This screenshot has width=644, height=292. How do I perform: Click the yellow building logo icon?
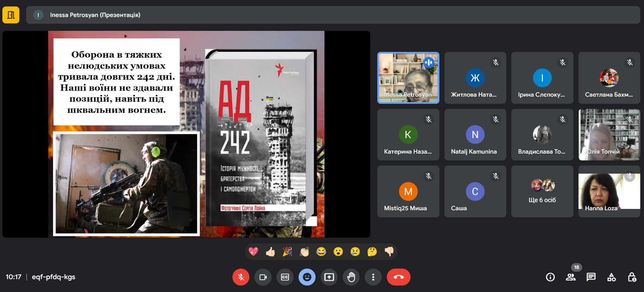tap(11, 15)
